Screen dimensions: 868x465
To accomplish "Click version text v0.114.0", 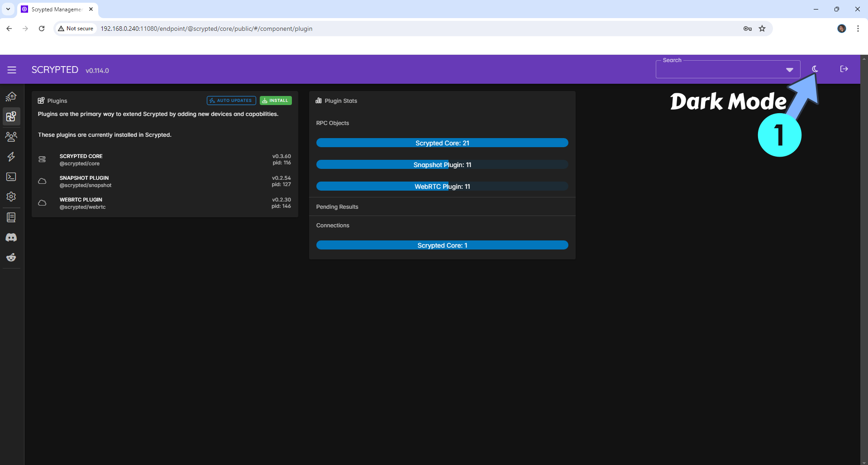I will (97, 71).
